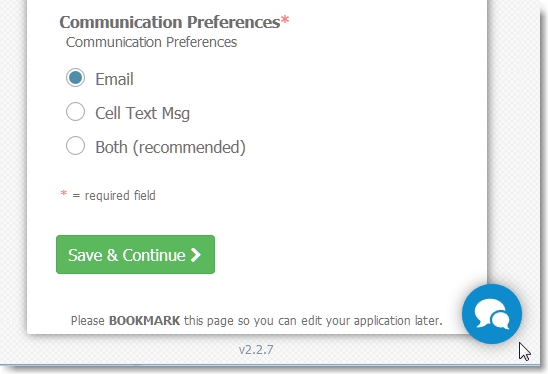The height and width of the screenshot is (374, 548).
Task: Click the bold BOOKMARK word
Action: tap(144, 321)
